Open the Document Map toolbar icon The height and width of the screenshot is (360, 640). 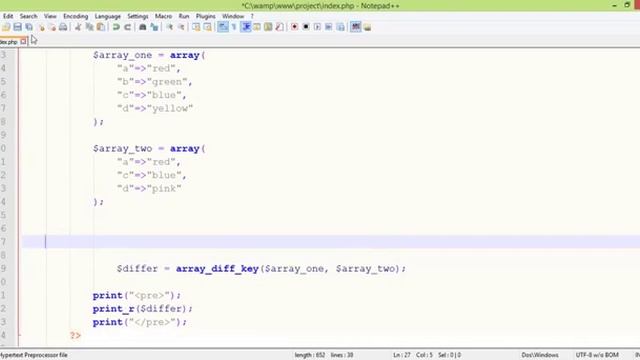click(x=268, y=27)
